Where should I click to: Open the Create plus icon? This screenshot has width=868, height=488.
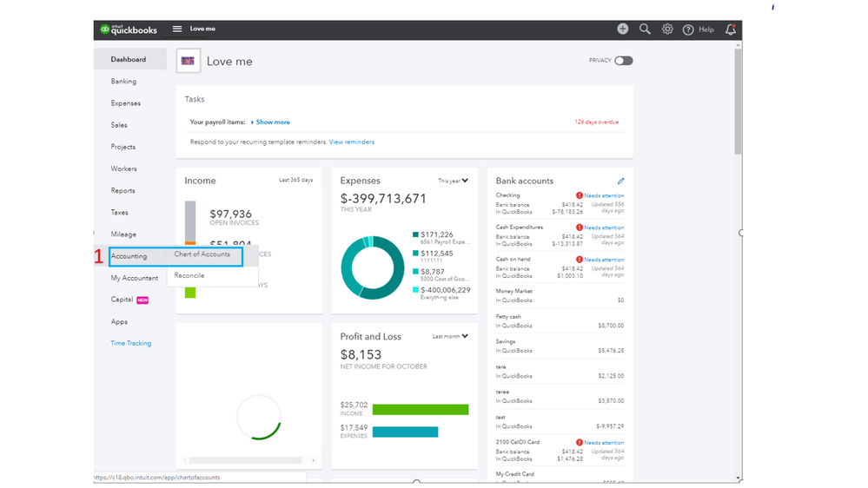623,29
